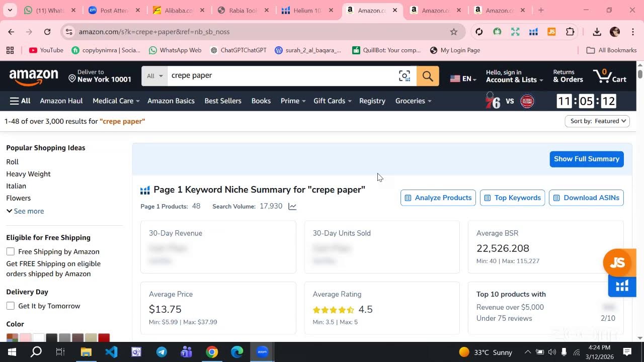Click the site info icon in address bar
The width and height of the screenshot is (644, 362).
tap(69, 32)
